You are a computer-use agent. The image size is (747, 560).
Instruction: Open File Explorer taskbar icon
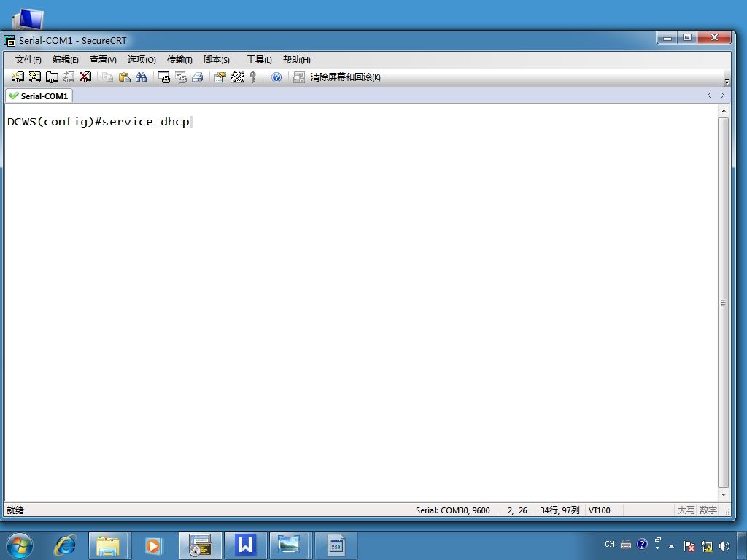(x=108, y=545)
